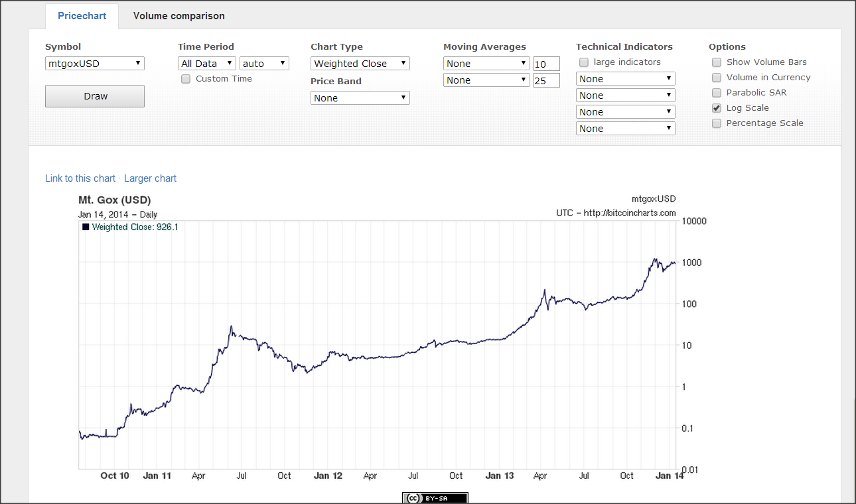
Task: Toggle the Log Scale checkbox off
Action: pyautogui.click(x=717, y=108)
